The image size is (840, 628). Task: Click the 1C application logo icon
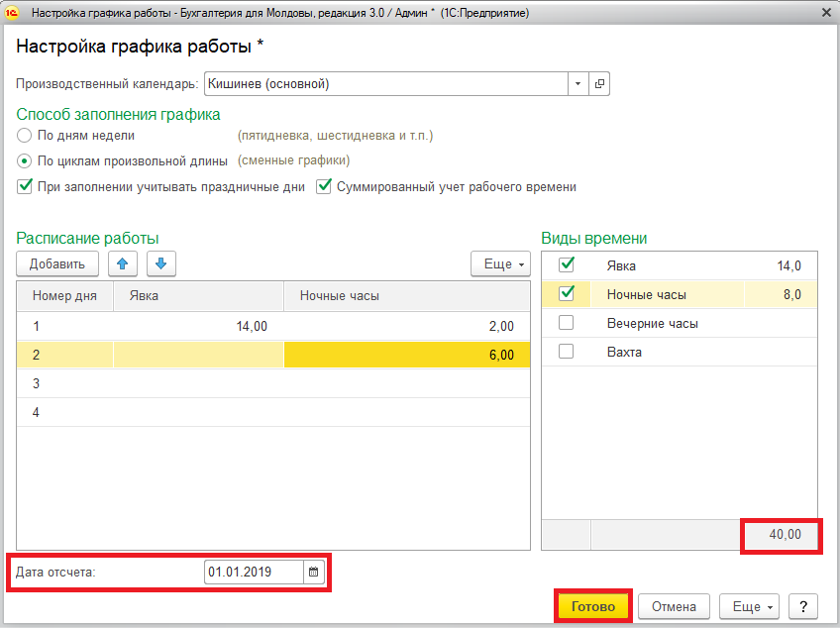click(13, 13)
